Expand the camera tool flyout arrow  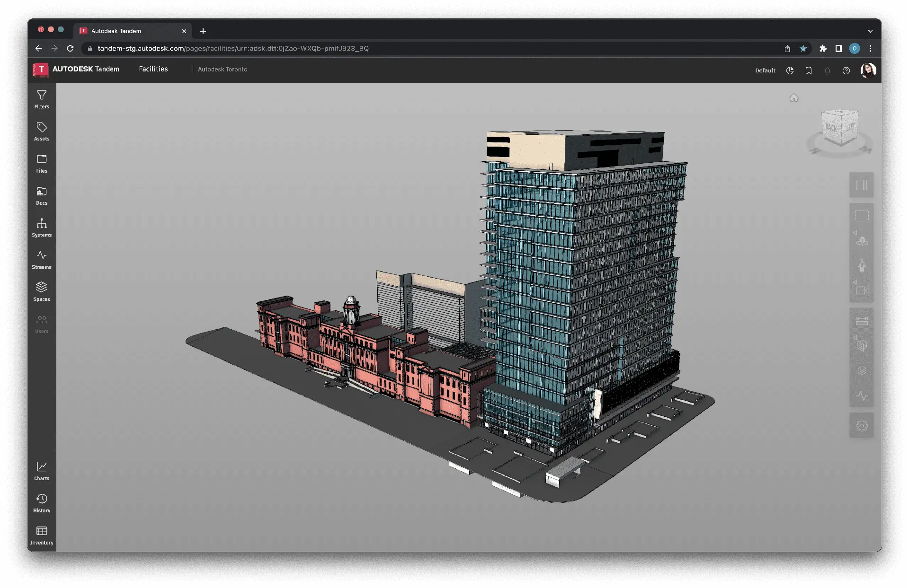coord(855,282)
